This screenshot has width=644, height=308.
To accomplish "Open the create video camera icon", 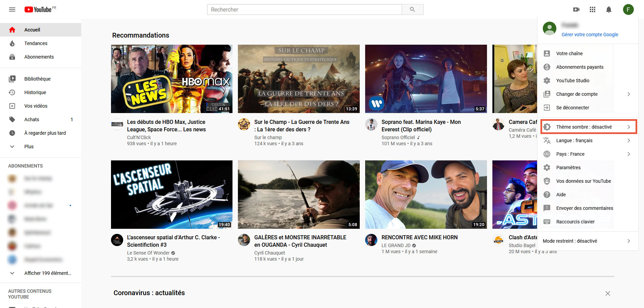I will pos(576,9).
